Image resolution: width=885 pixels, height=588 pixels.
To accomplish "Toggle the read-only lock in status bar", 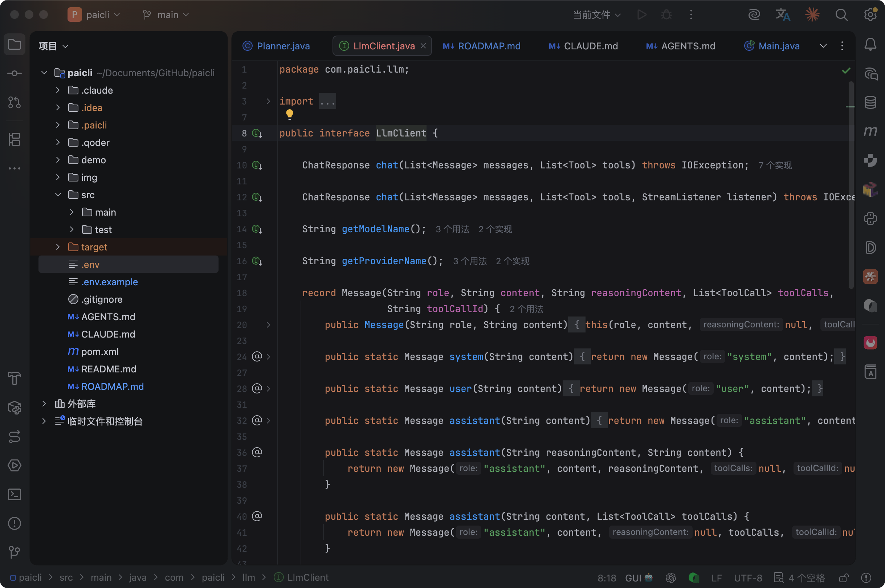I will tap(844, 578).
